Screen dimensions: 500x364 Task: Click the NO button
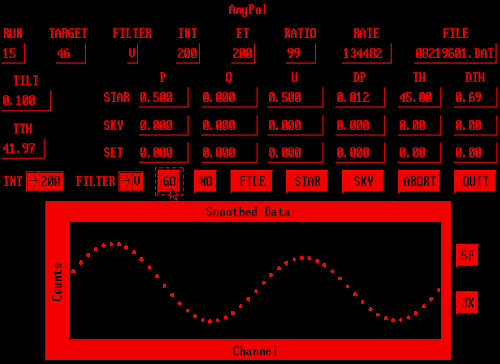click(x=206, y=181)
